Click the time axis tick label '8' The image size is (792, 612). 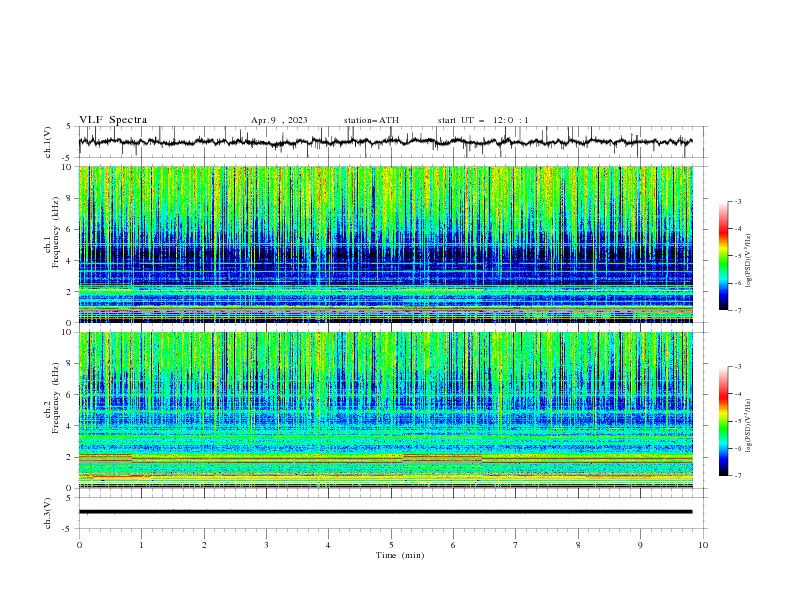click(x=578, y=545)
